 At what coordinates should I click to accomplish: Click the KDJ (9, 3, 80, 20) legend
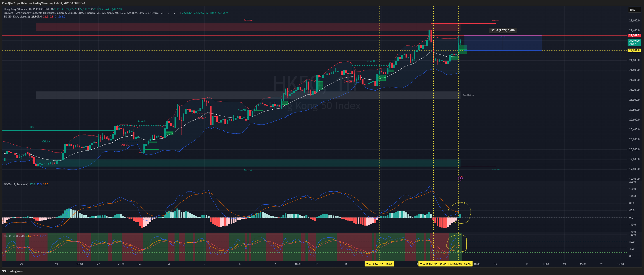[14, 236]
